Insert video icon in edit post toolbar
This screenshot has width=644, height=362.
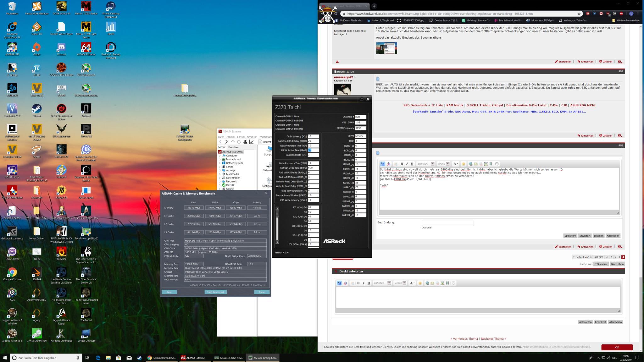coord(491,164)
